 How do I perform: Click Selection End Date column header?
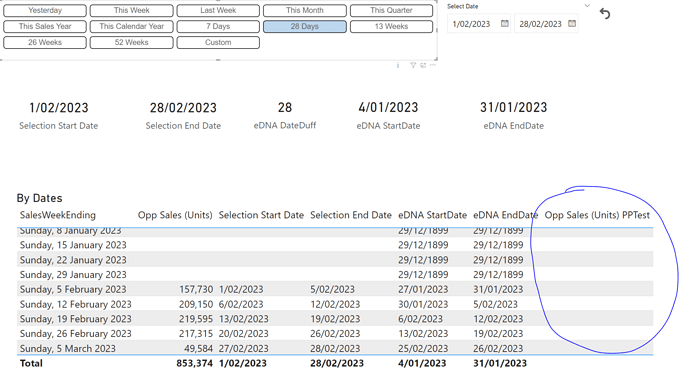(351, 215)
